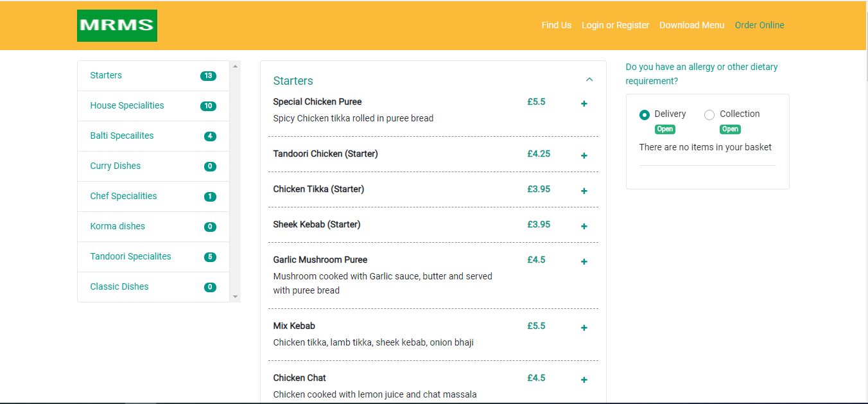
Task: Add Sheek Kebab starter to basket
Action: [584, 226]
